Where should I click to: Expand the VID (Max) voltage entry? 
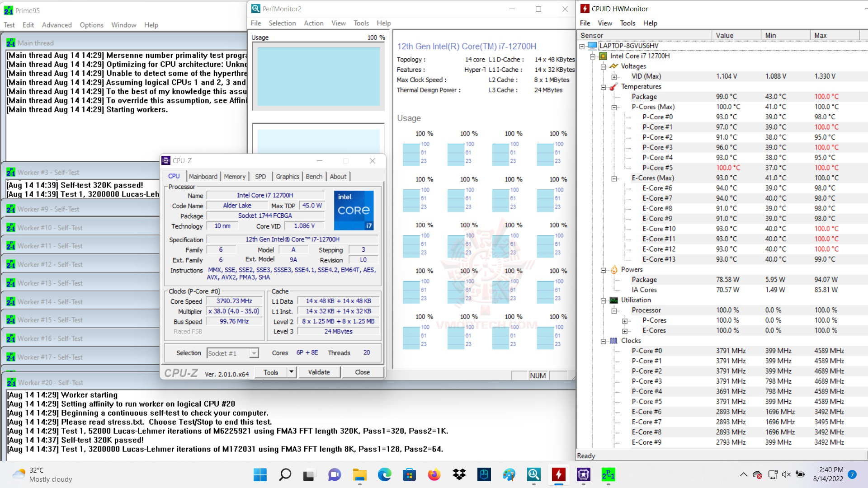614,77
